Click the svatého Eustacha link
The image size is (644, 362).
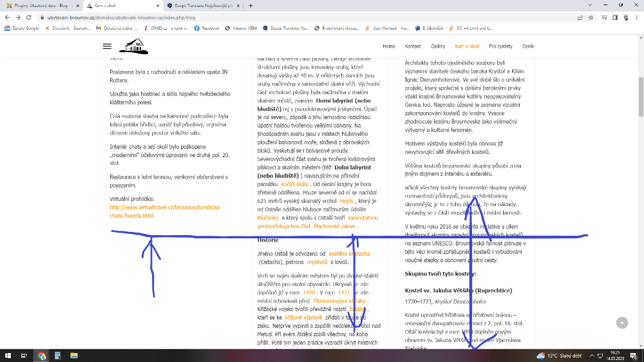coord(349,254)
